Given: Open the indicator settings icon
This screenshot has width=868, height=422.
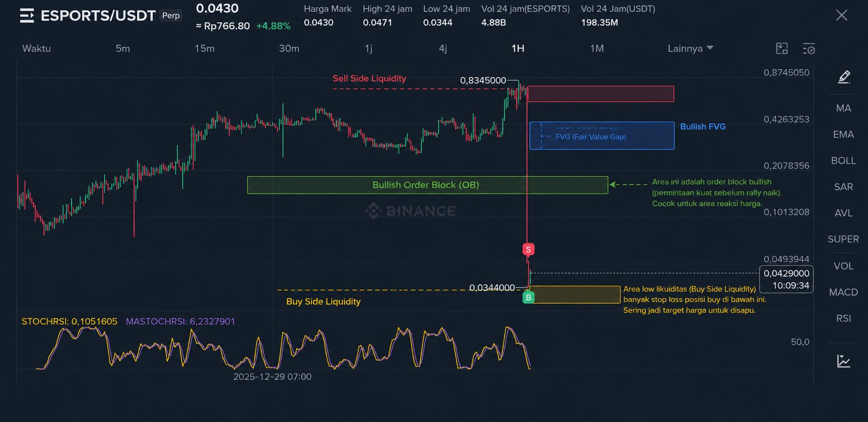Looking at the screenshot, I should 809,48.
